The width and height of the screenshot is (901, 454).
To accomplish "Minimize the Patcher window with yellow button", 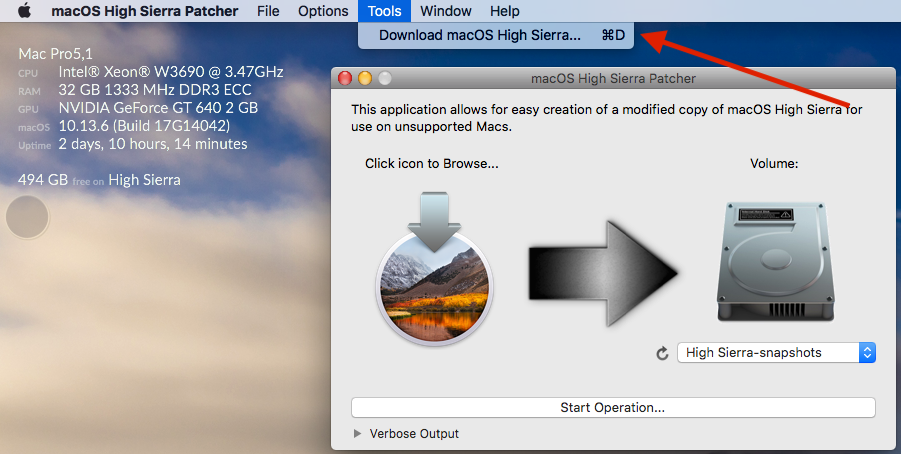I will pyautogui.click(x=365, y=78).
